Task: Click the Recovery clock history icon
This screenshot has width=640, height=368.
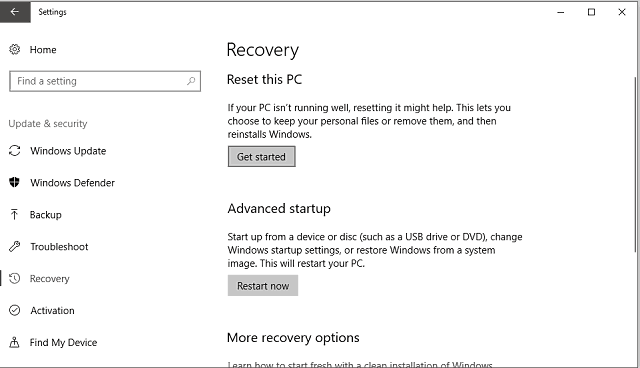Action: pos(15,278)
